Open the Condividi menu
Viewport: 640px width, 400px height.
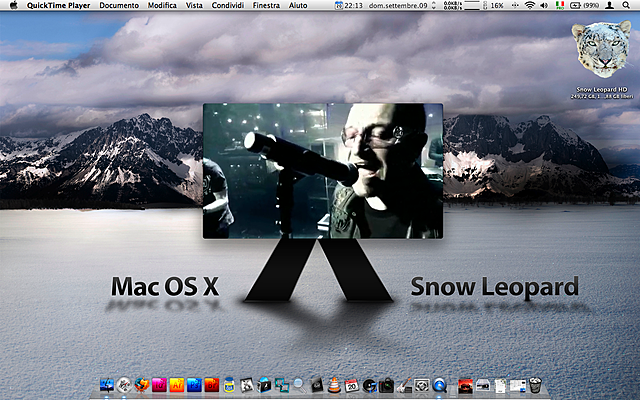click(228, 5)
